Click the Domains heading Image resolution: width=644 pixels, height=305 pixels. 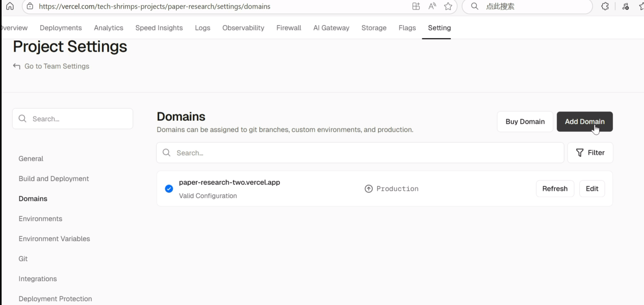pyautogui.click(x=181, y=117)
